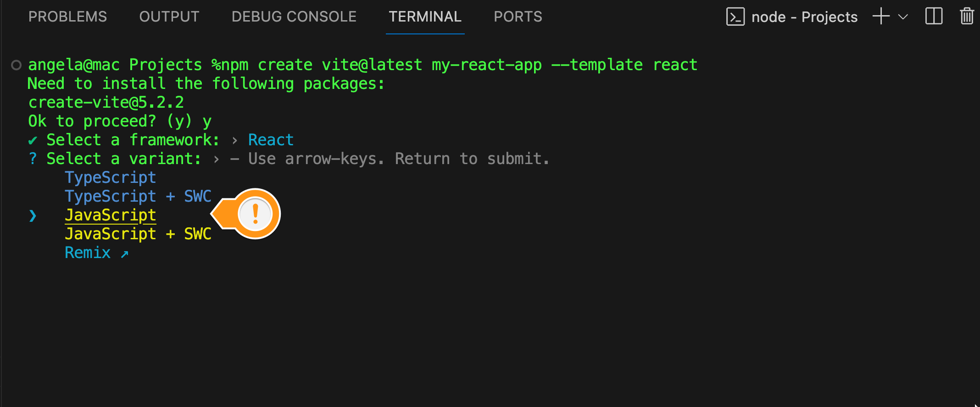Switch to the DEBUG CONSOLE tab

[x=294, y=17]
